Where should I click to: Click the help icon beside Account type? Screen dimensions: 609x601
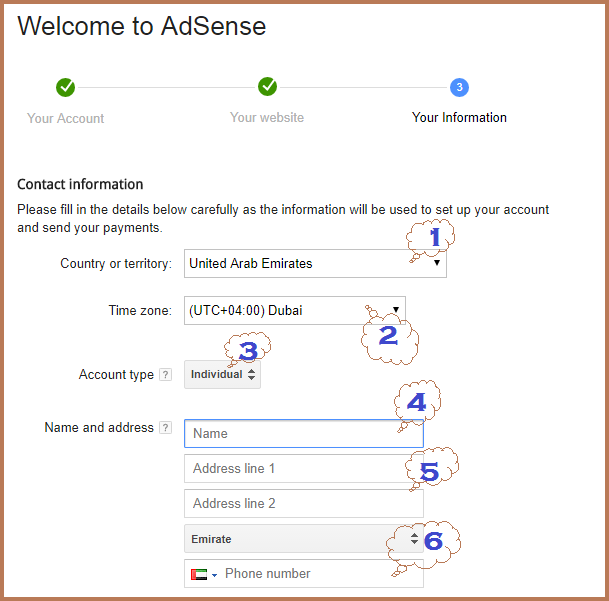165,375
